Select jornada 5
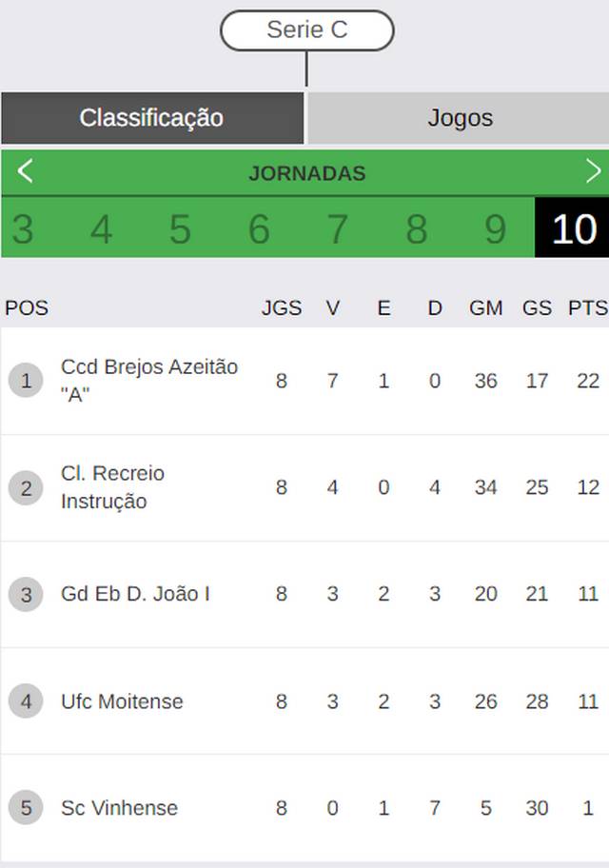The image size is (609, 868). 180,228
